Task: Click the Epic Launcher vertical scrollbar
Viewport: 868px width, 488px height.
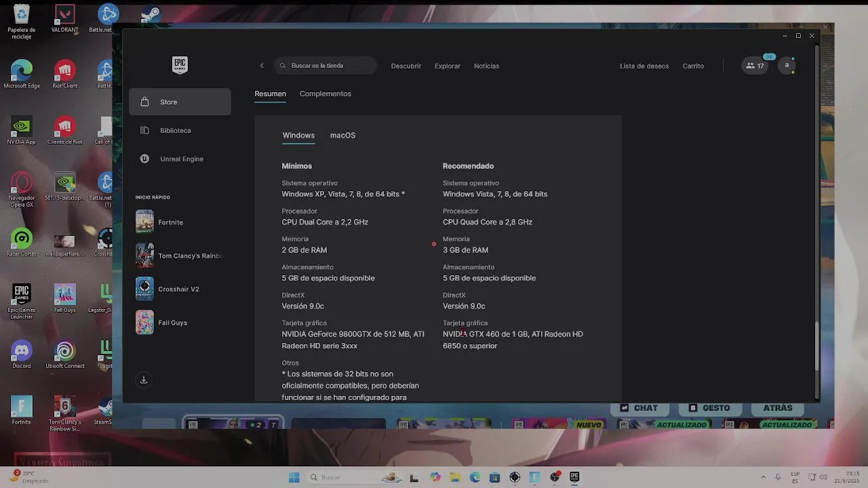Action: (x=816, y=346)
